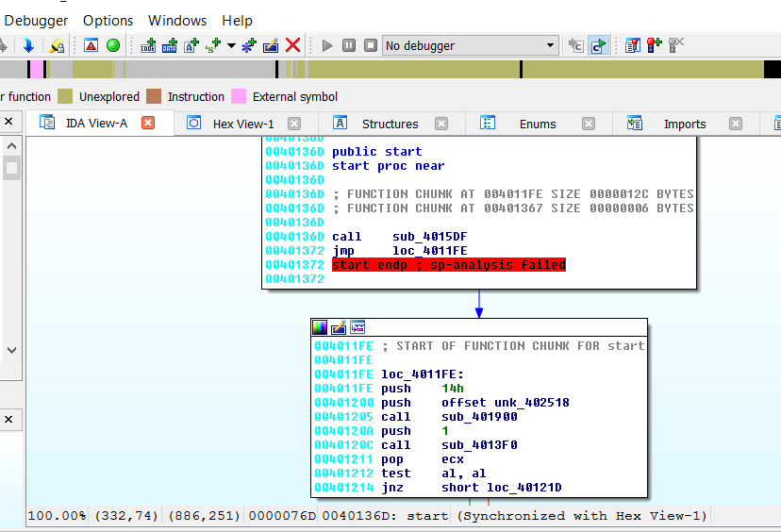Click the red X delete icon
The width and height of the screenshot is (781, 532).
click(x=293, y=45)
